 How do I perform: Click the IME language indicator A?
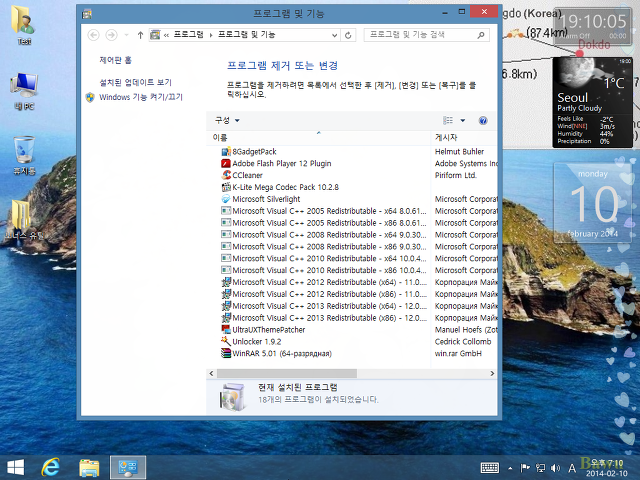click(572, 468)
